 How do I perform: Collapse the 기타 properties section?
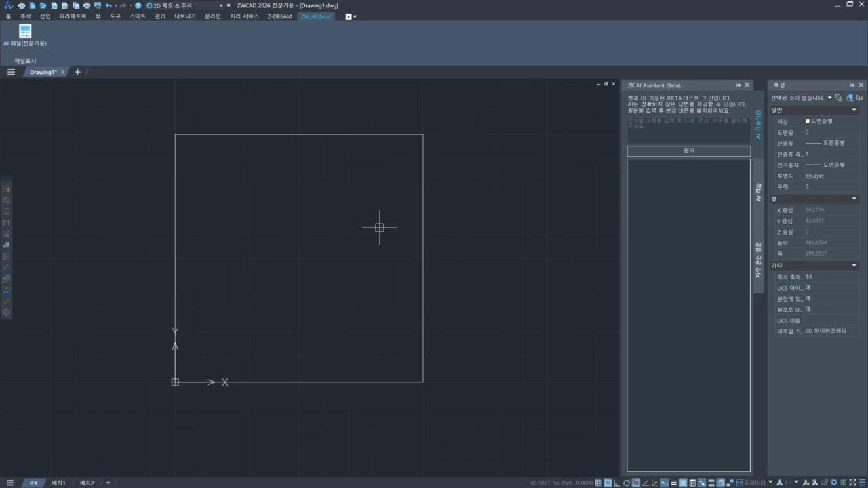coord(854,266)
